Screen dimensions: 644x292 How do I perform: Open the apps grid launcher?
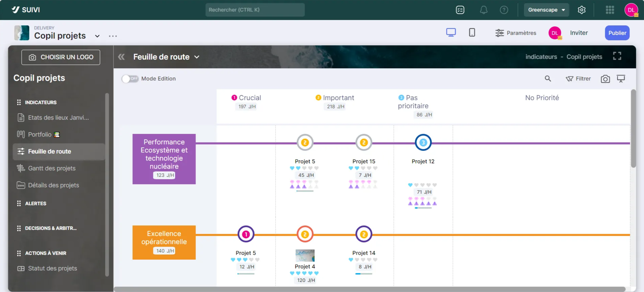pyautogui.click(x=610, y=10)
